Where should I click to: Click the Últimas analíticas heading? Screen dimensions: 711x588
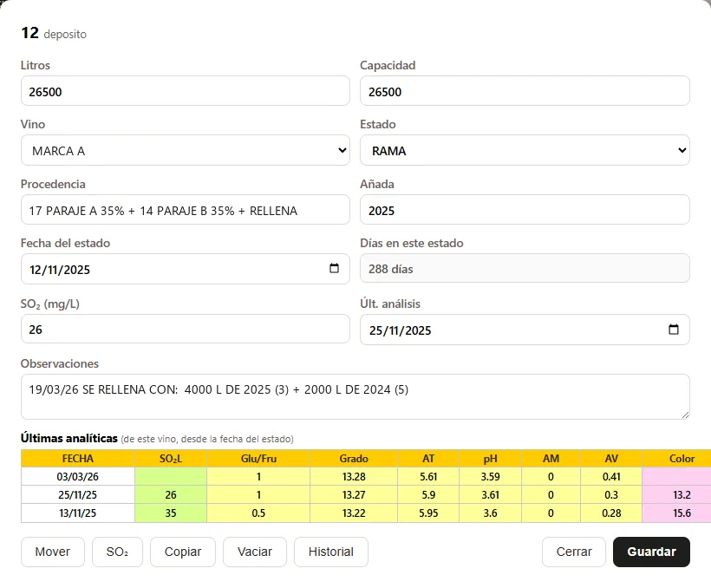click(68, 438)
